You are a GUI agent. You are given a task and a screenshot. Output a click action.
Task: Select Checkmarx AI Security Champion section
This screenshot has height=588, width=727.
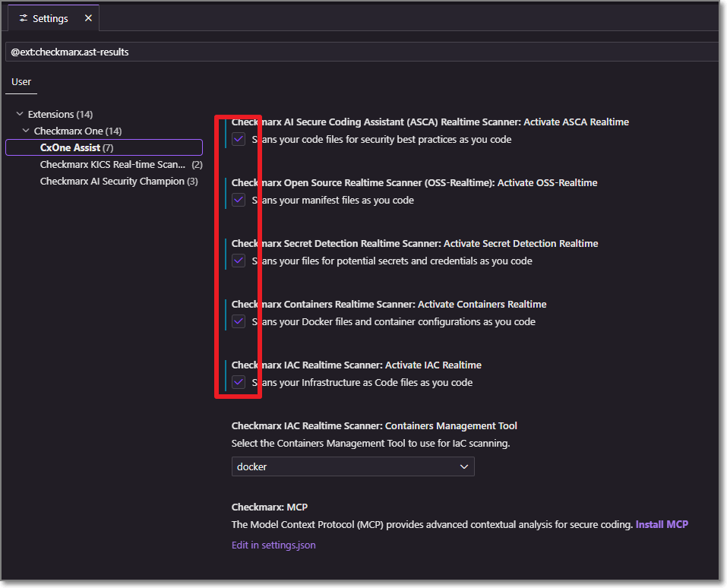(112, 181)
